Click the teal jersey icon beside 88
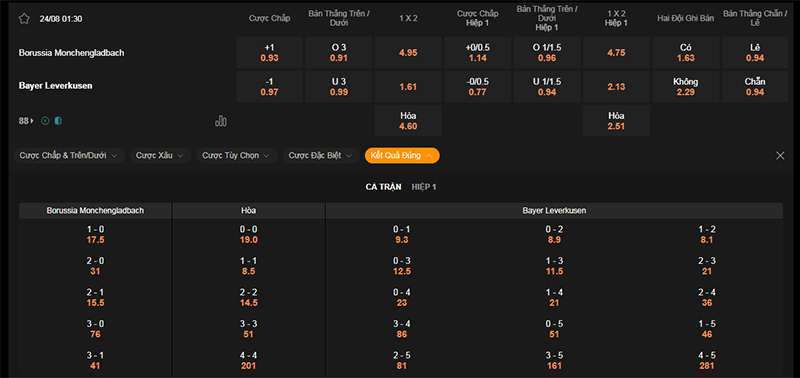The image size is (800, 378). tap(58, 121)
